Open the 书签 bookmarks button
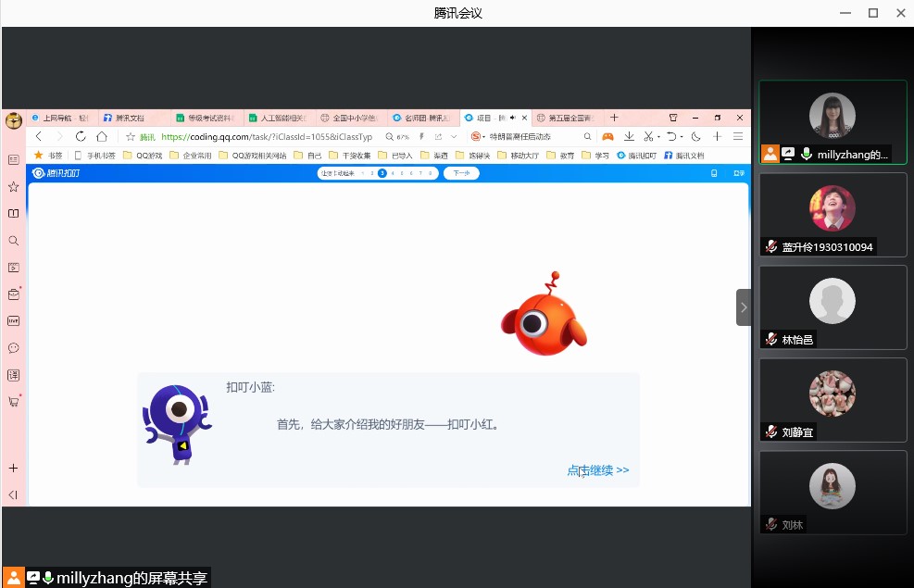 (48, 156)
